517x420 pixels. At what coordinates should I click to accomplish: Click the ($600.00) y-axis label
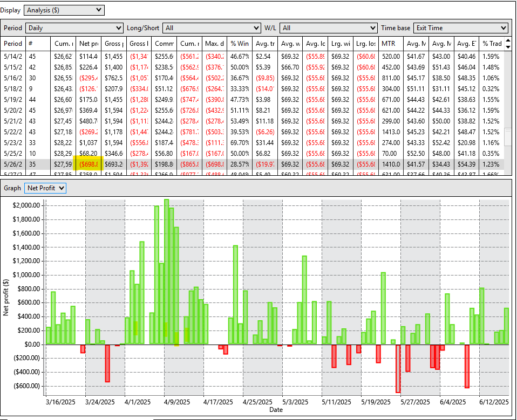coord(26,385)
